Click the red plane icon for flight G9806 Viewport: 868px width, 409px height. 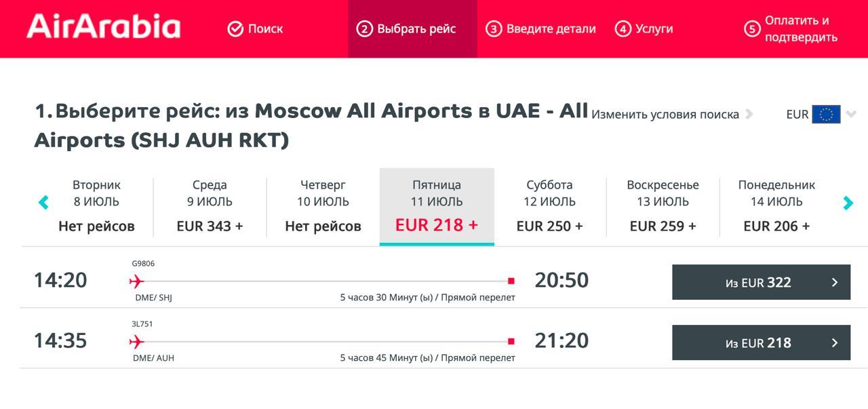point(137,281)
